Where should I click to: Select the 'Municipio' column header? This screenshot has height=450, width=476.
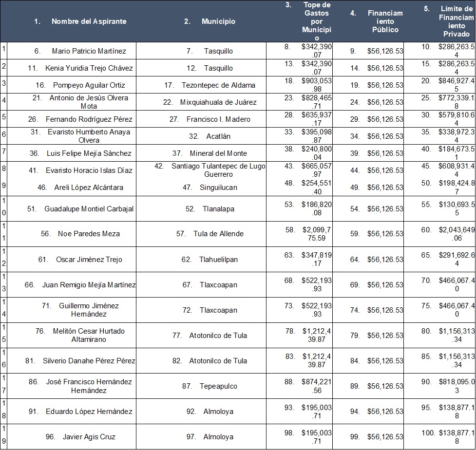[x=218, y=21]
